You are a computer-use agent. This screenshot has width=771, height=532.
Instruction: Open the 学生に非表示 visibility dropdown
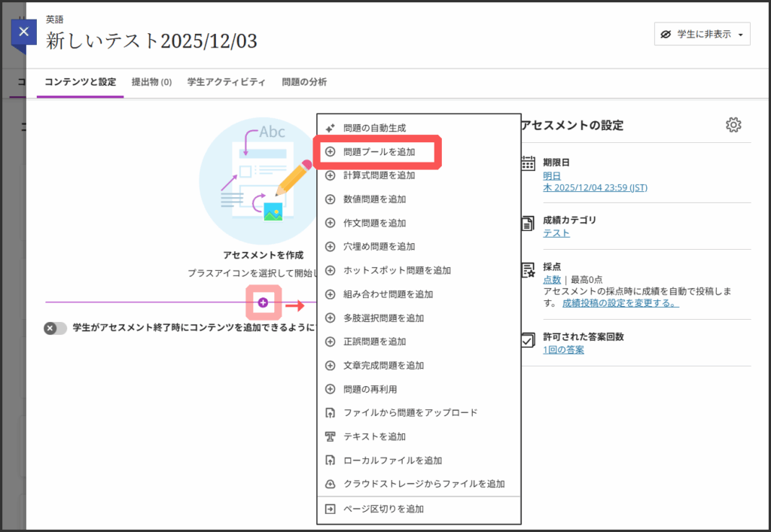coord(702,35)
